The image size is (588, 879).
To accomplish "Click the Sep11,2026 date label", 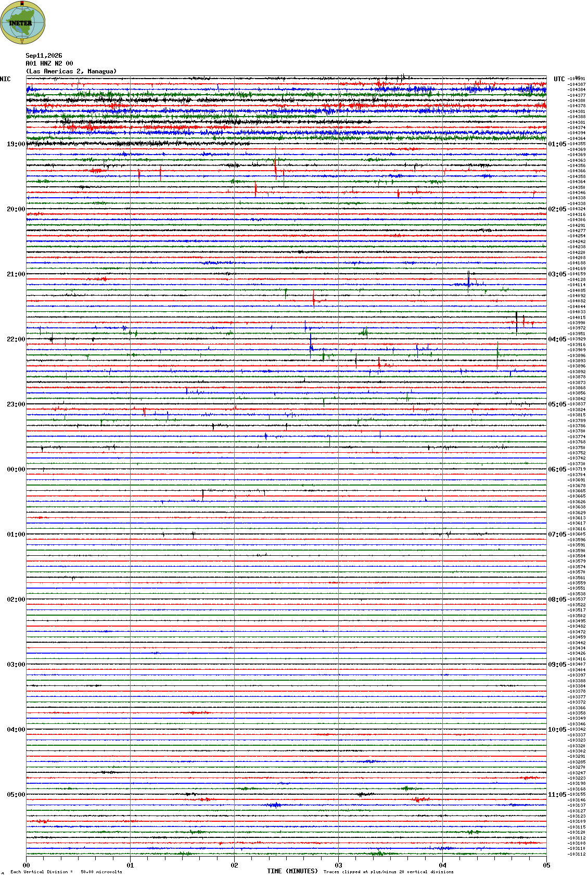I will pos(44,56).
